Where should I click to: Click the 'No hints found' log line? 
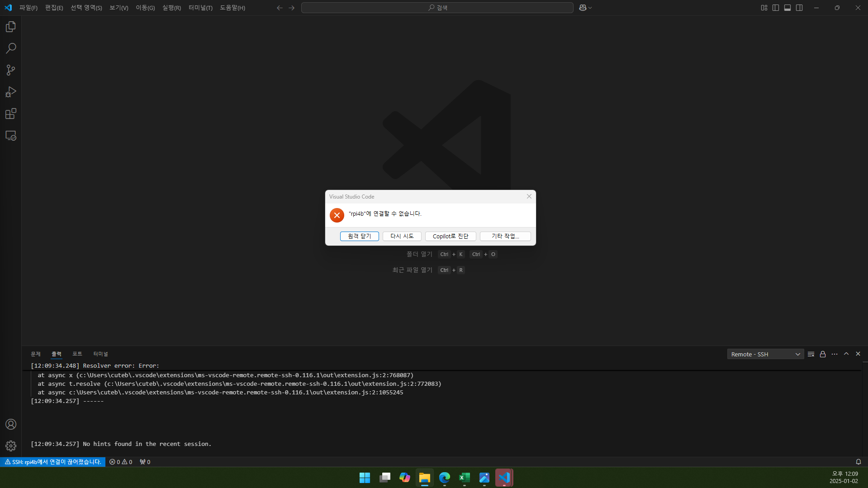point(121,444)
